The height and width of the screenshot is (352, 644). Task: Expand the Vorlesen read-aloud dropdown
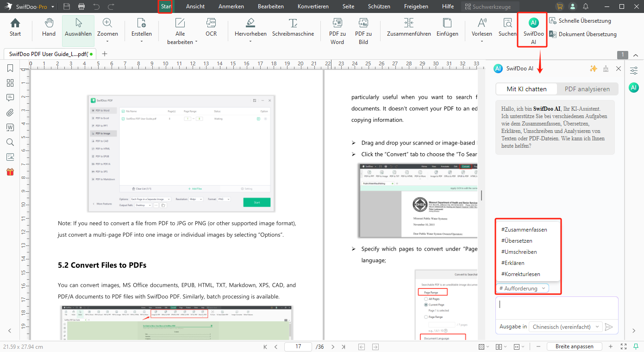tap(482, 42)
